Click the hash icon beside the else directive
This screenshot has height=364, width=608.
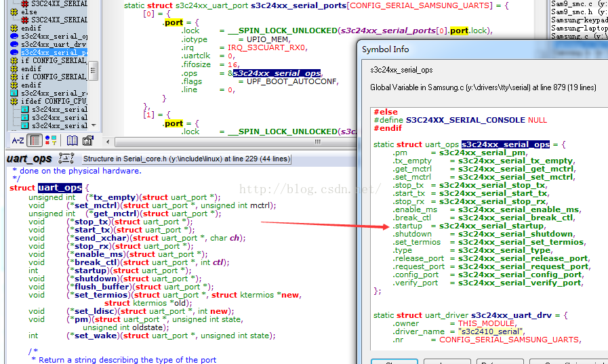(14, 12)
